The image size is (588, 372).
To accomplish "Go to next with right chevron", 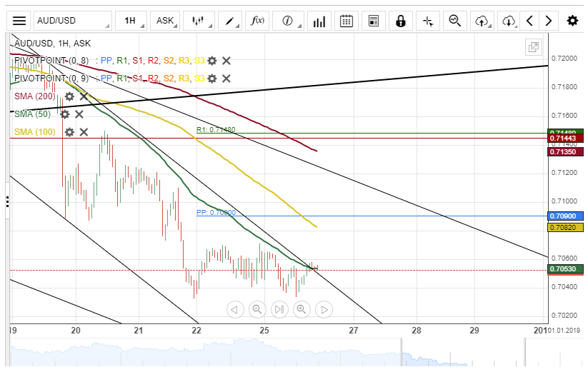I will [x=549, y=21].
